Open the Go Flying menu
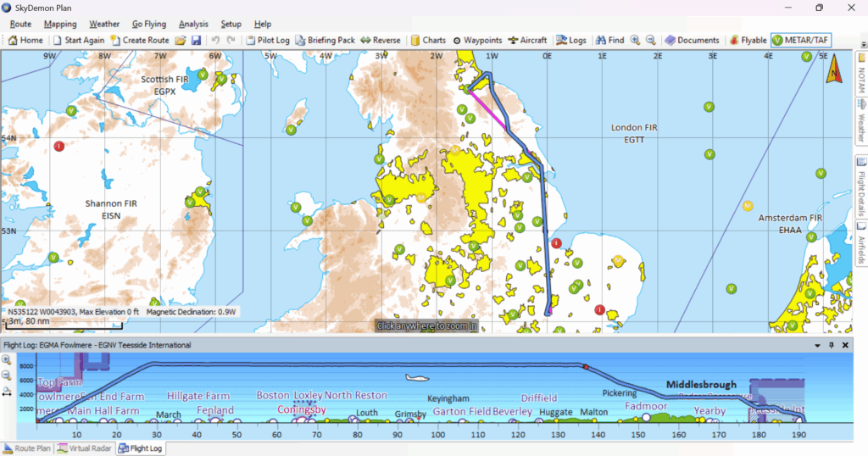Screen dimensions: 868x456 [149, 24]
